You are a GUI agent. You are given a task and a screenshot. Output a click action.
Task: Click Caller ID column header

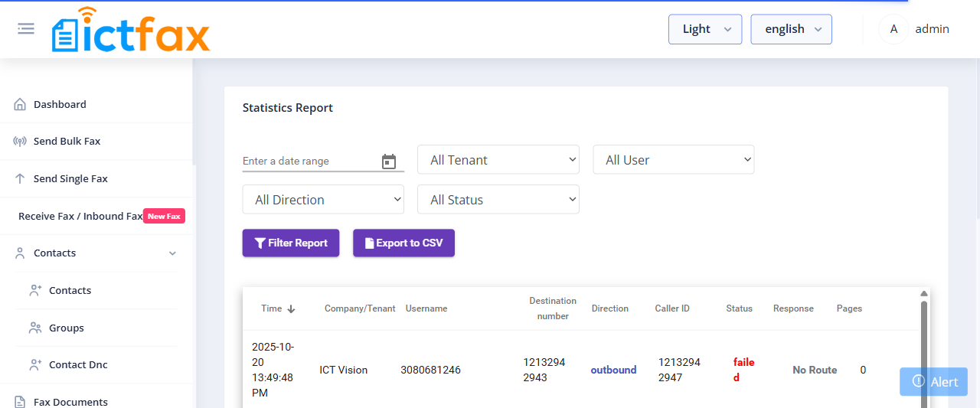tap(672, 308)
